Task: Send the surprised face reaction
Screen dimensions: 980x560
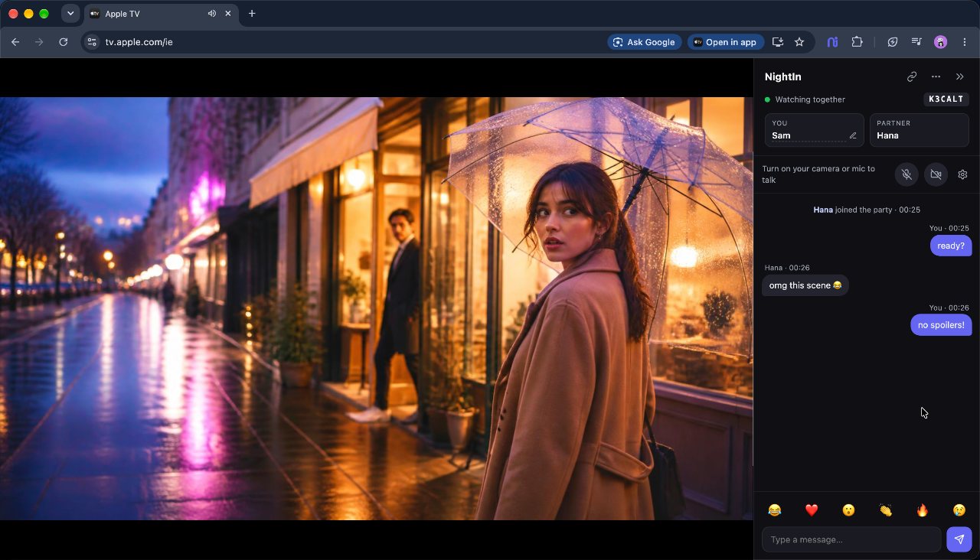Action: [x=848, y=510]
